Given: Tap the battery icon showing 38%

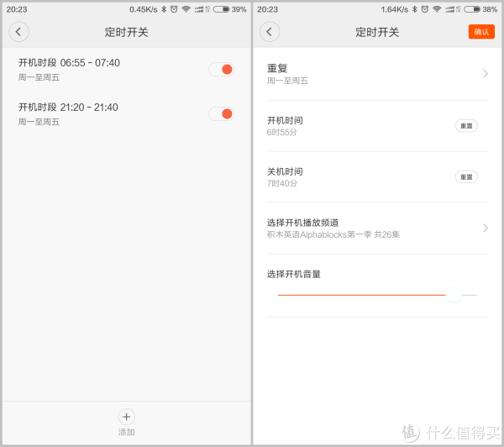Looking at the screenshot, I should pos(472,9).
